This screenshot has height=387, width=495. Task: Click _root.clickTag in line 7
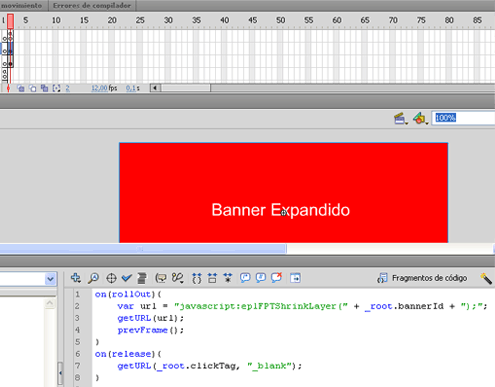pos(196,366)
